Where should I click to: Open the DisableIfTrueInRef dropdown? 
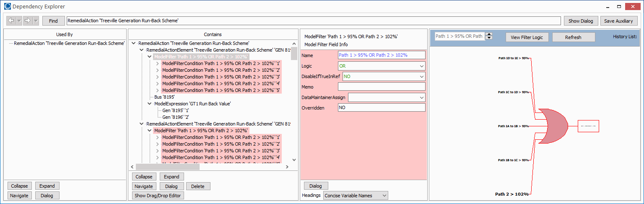pyautogui.click(x=421, y=77)
